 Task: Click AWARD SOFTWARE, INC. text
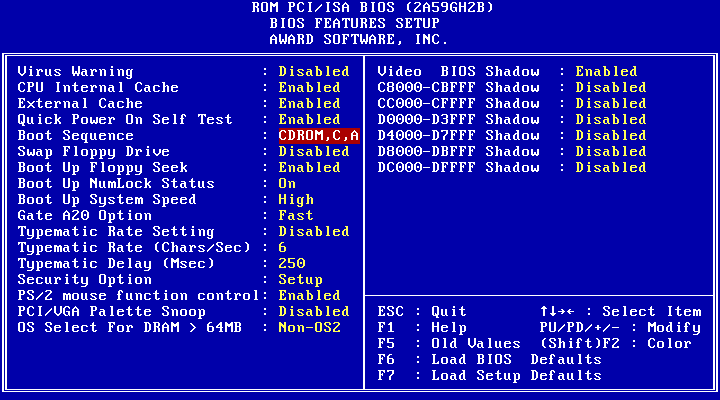tap(359, 39)
